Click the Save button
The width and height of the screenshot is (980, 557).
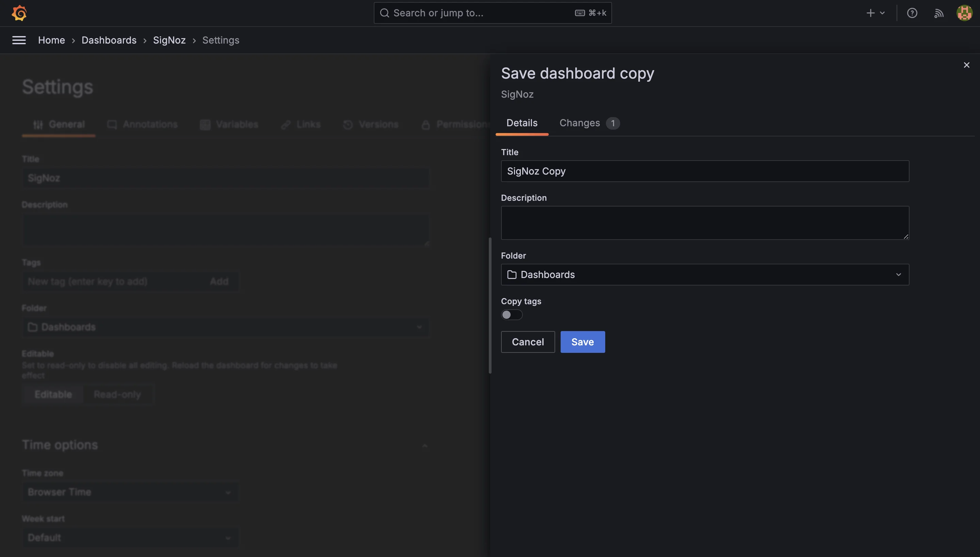pyautogui.click(x=582, y=342)
